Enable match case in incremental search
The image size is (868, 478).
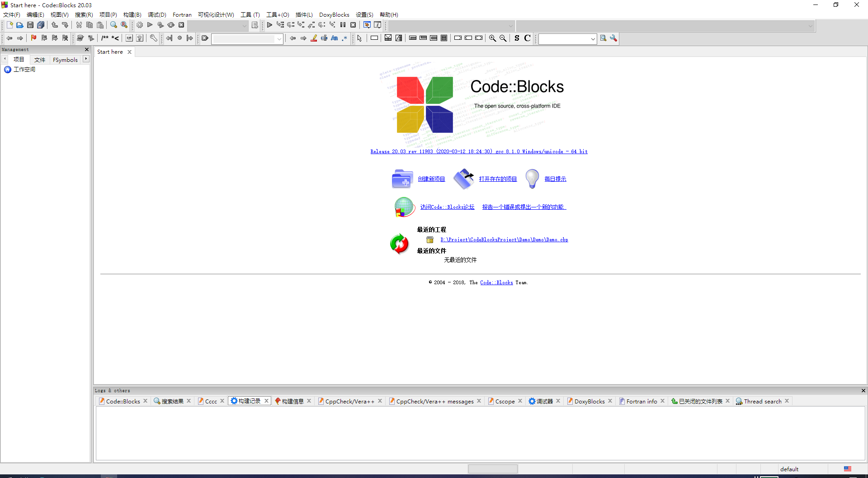334,38
